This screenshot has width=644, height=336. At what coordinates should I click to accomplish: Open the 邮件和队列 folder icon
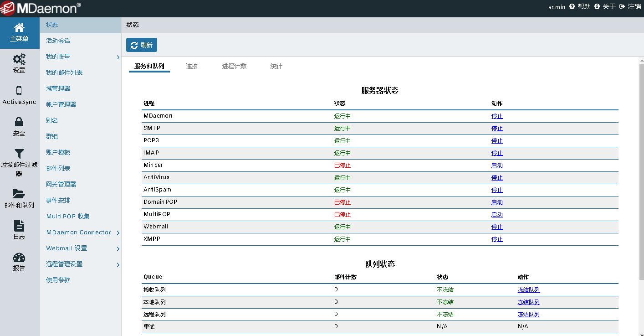pyautogui.click(x=19, y=193)
